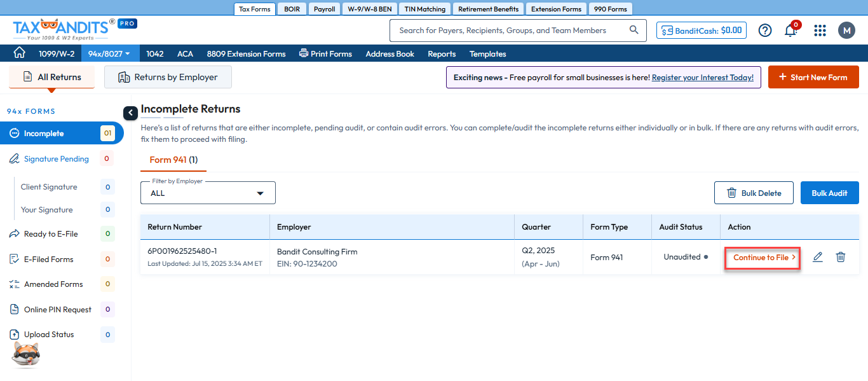Image resolution: width=868 pixels, height=381 pixels.
Task: Open the 1099/W-2 menu
Action: coord(57,53)
